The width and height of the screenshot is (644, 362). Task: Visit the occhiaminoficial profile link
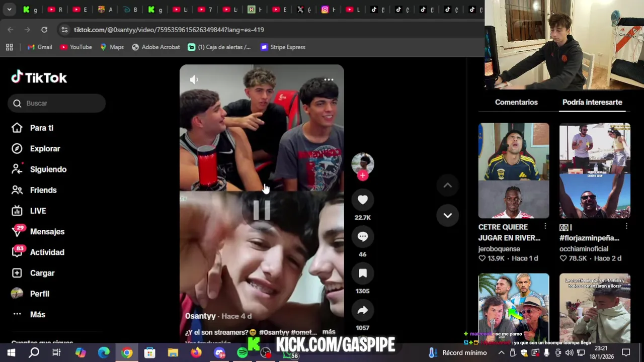tap(584, 249)
